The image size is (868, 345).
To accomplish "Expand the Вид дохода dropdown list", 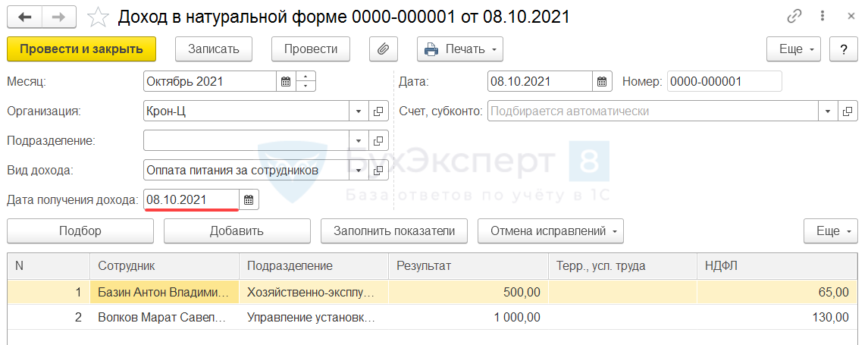I will 359,170.
